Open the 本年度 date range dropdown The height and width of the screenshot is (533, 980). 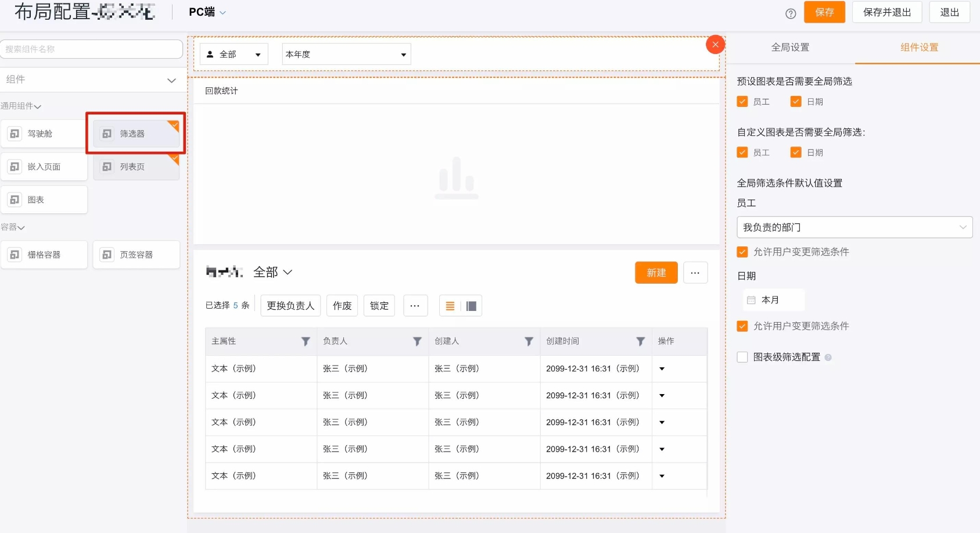[346, 54]
